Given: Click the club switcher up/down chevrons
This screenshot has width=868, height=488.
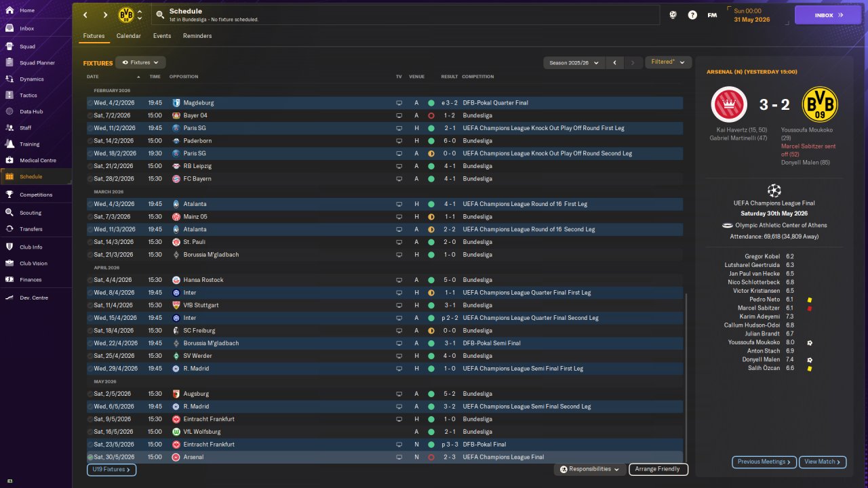Looking at the screenshot, I should click(140, 15).
